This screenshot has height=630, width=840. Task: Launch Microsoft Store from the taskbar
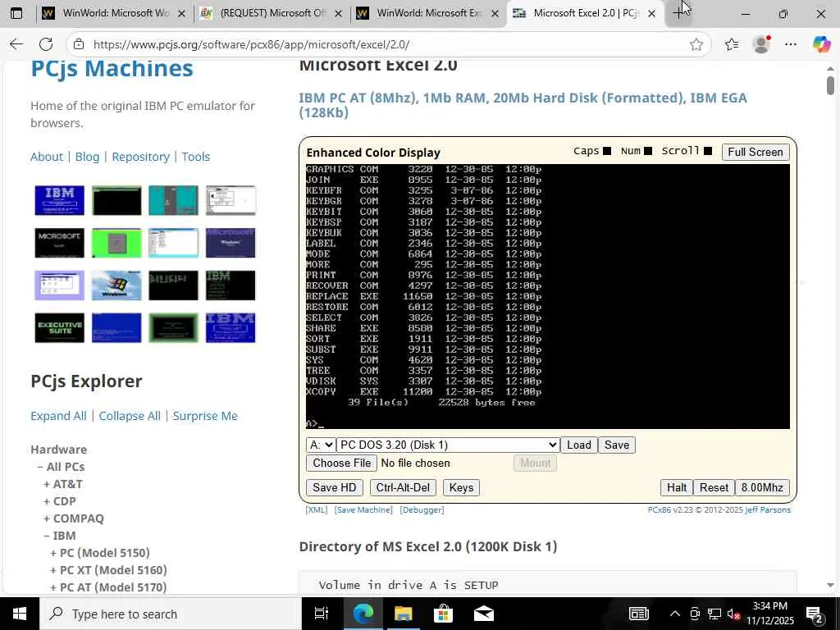(443, 614)
